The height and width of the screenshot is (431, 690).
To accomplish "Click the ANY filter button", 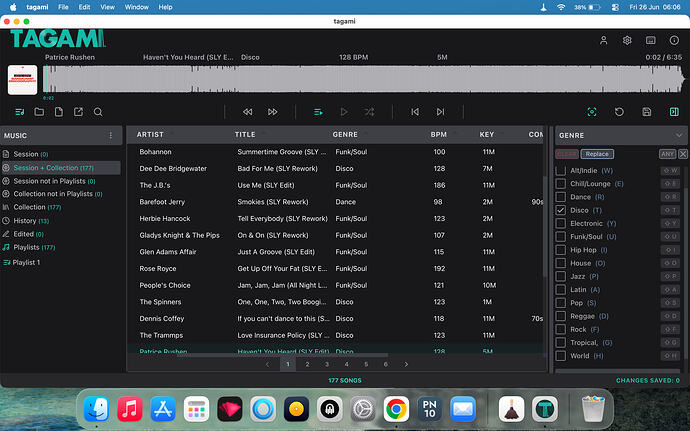I will click(x=667, y=154).
